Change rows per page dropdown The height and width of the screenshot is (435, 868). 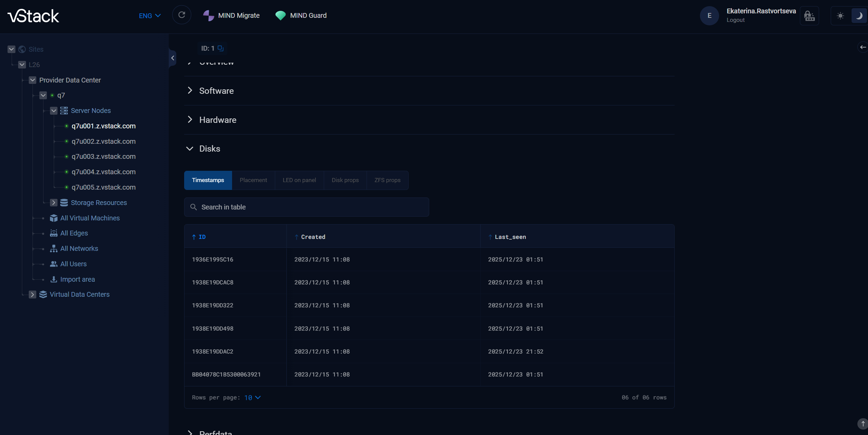tap(253, 397)
